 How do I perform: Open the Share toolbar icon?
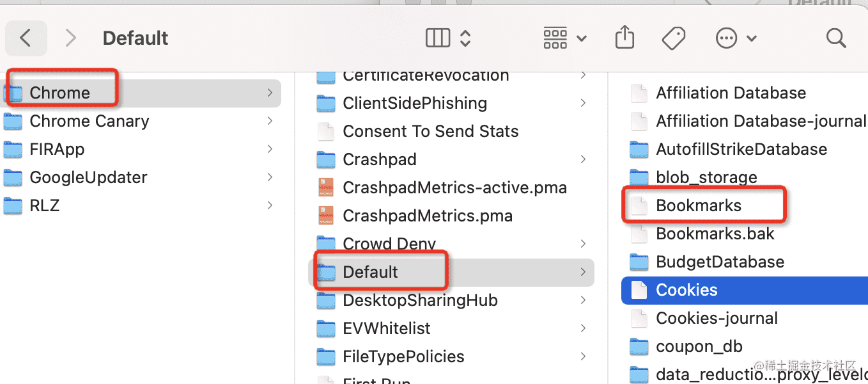coord(624,38)
